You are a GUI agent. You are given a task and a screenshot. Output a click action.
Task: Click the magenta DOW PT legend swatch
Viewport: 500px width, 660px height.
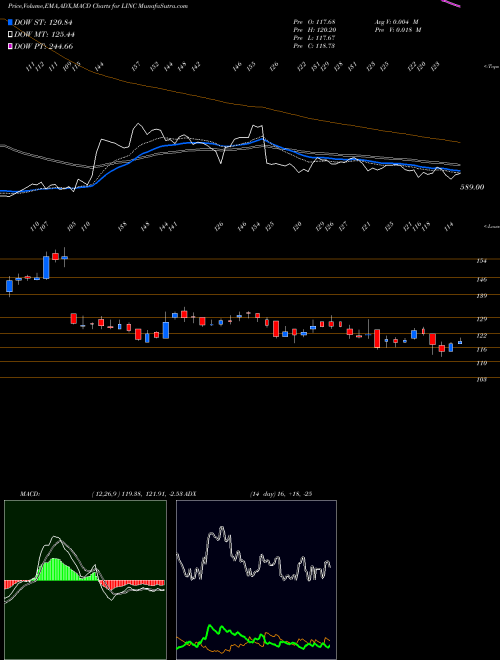[x=11, y=46]
